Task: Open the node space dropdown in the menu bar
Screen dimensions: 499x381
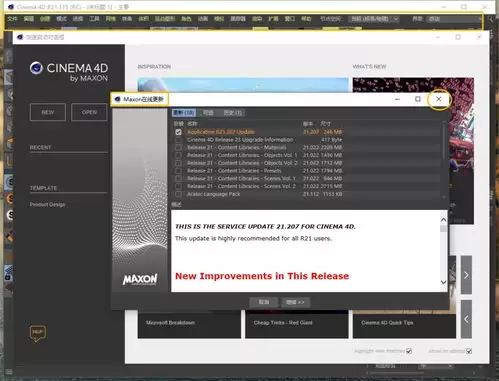Action: coord(374,19)
